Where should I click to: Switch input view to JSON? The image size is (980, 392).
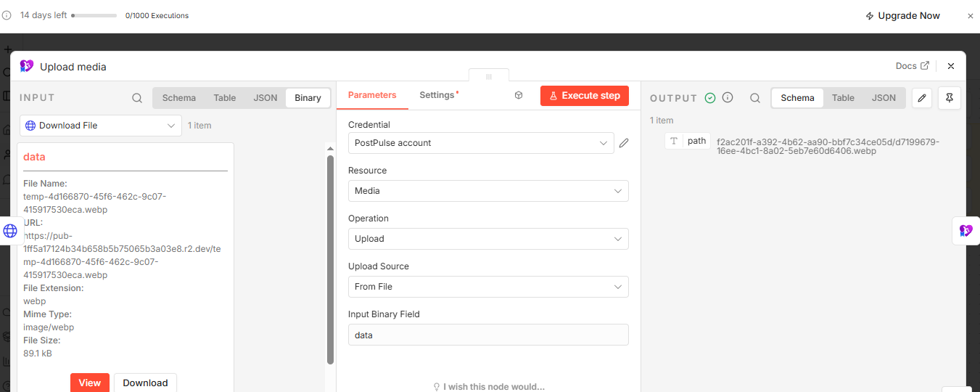point(265,98)
